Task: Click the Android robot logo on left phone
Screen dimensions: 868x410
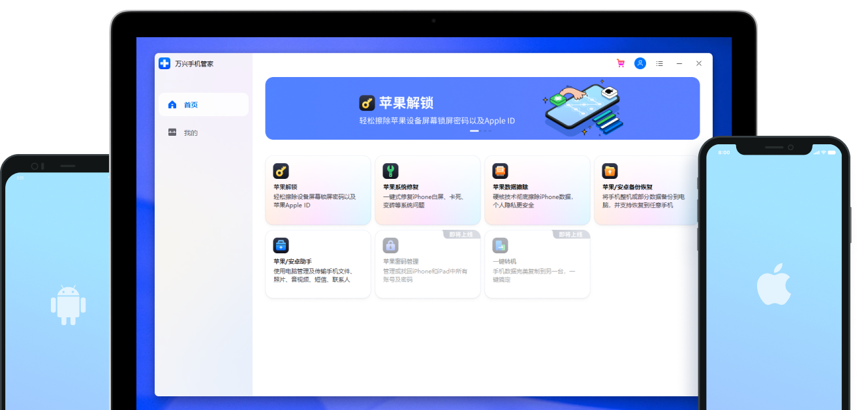Action: click(x=68, y=304)
